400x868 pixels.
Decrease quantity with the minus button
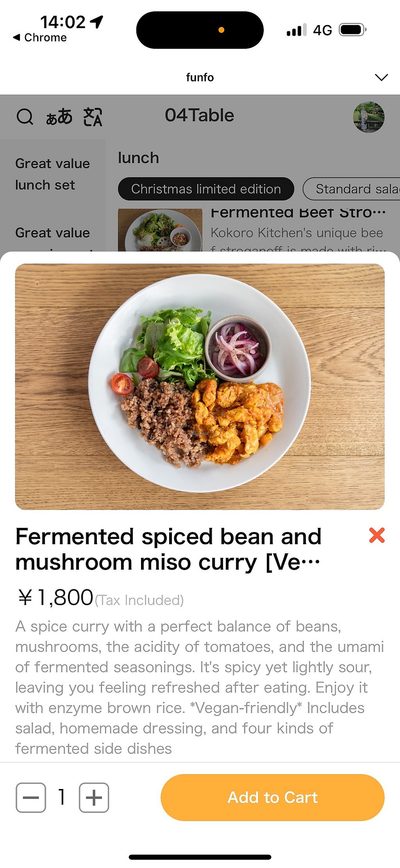tap(31, 798)
